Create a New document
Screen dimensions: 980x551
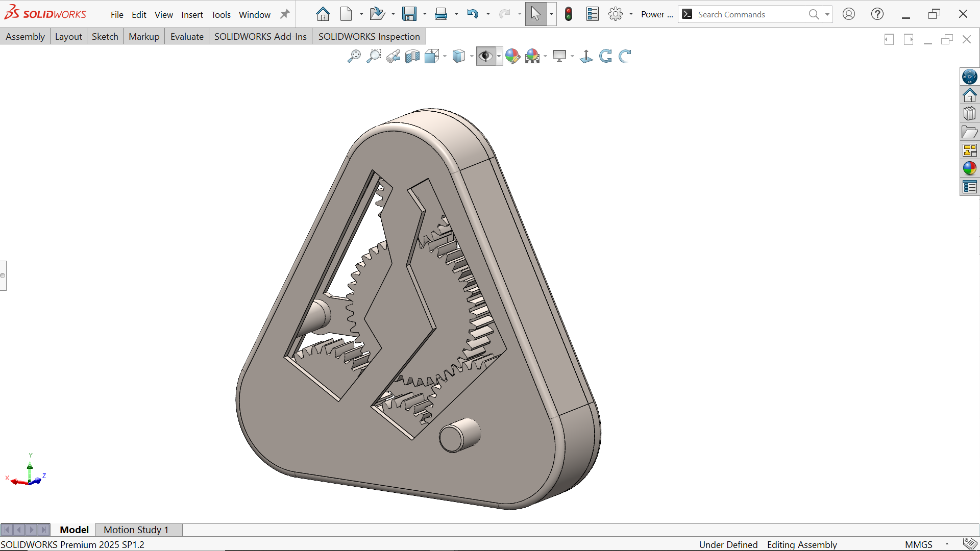click(x=346, y=14)
